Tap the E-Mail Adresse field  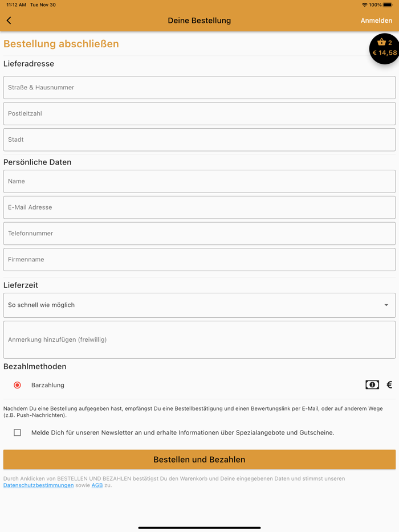click(199, 207)
